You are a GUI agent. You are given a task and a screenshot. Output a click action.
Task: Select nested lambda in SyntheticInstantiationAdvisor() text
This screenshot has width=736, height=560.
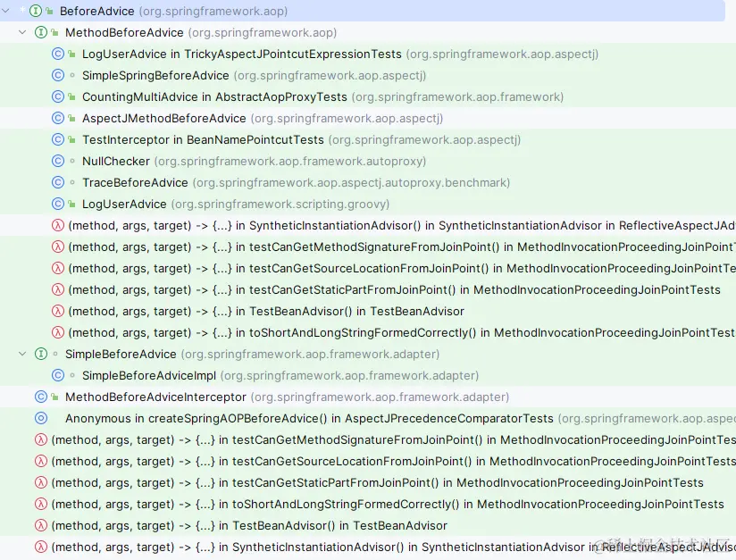[402, 225]
